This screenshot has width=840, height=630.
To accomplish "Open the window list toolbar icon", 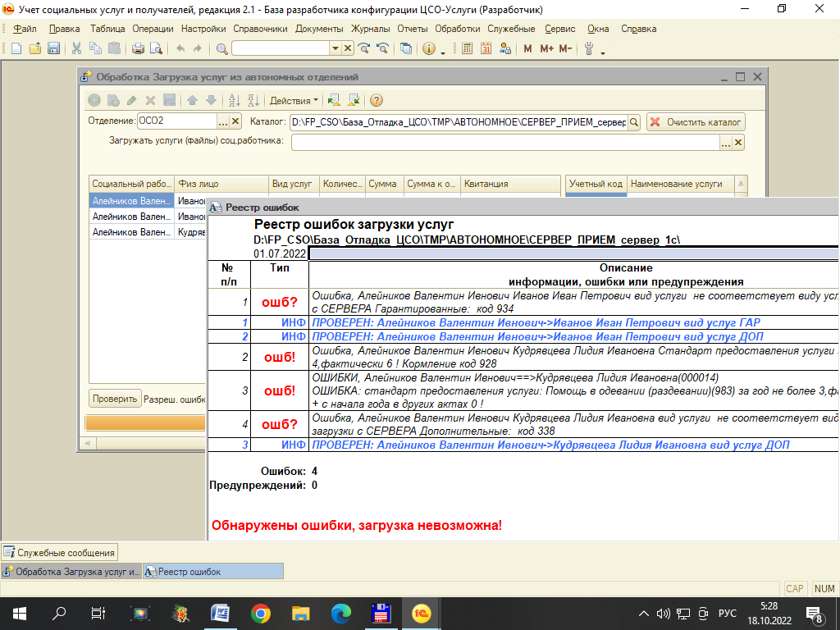I will (406, 48).
